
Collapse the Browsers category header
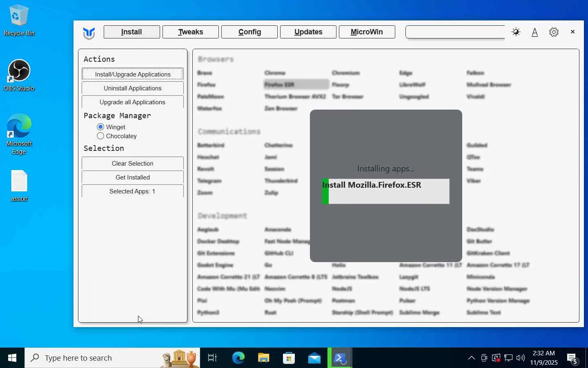(216, 59)
